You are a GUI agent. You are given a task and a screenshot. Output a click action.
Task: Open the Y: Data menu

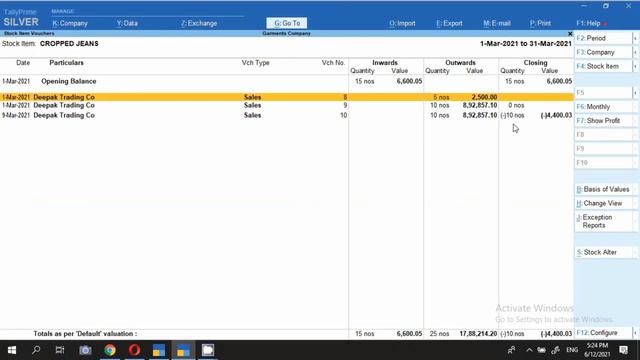pyautogui.click(x=127, y=23)
